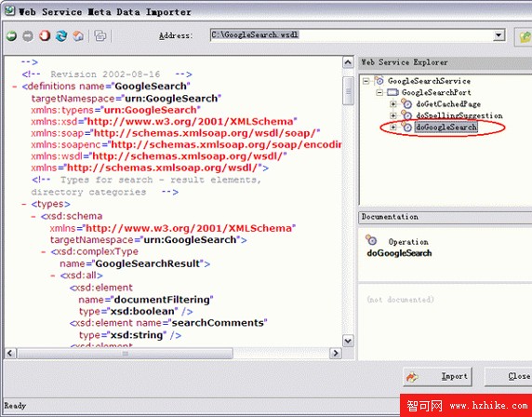Click the Operation label in Documentation
Viewport: 532px width, 417px height.
pyautogui.click(x=408, y=242)
